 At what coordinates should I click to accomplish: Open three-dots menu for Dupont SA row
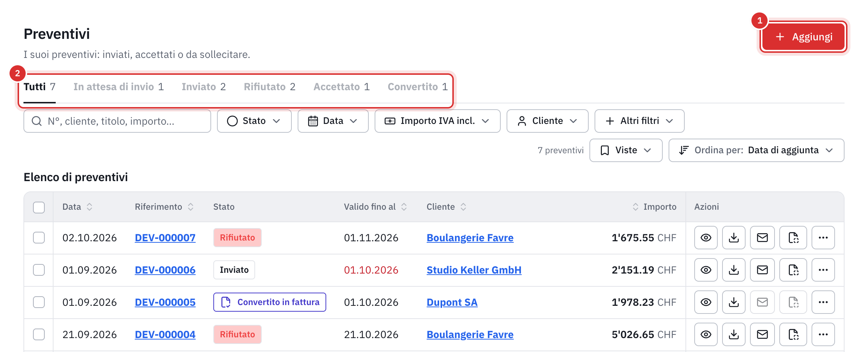[x=823, y=302]
